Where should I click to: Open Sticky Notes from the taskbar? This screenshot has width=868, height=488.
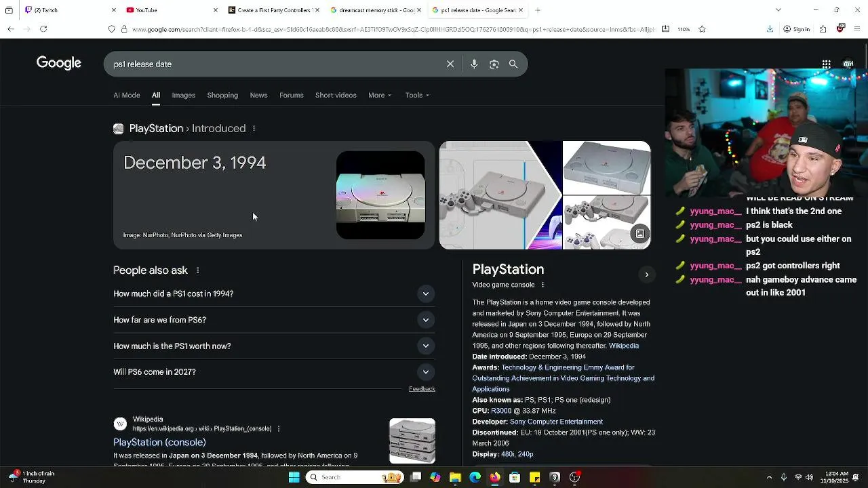coord(534,477)
